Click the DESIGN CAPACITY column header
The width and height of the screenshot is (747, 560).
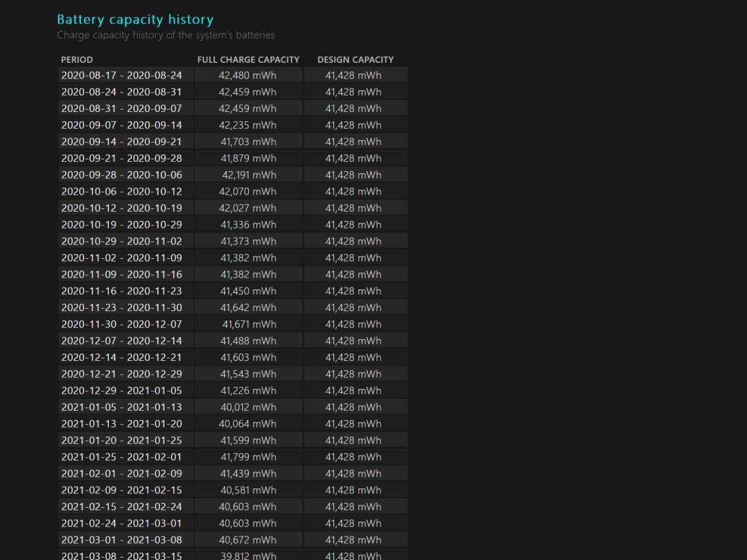(355, 60)
